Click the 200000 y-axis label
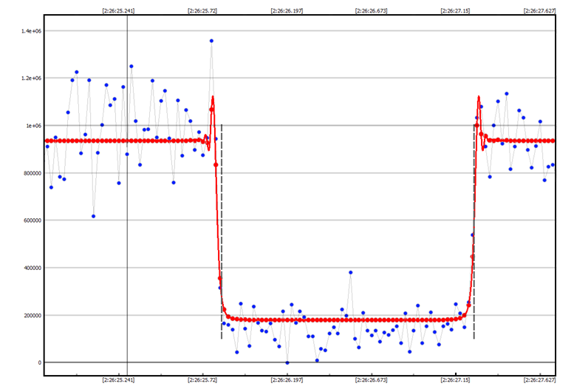 tap(33, 315)
